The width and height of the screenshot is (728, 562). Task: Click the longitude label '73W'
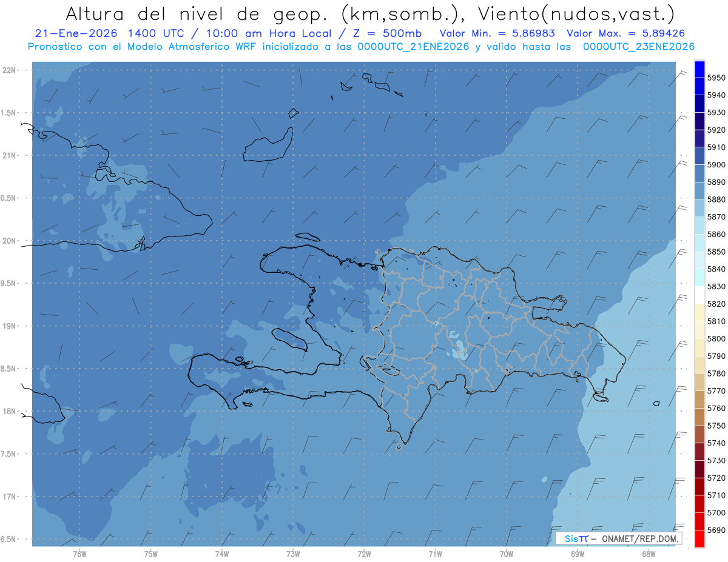(x=293, y=554)
